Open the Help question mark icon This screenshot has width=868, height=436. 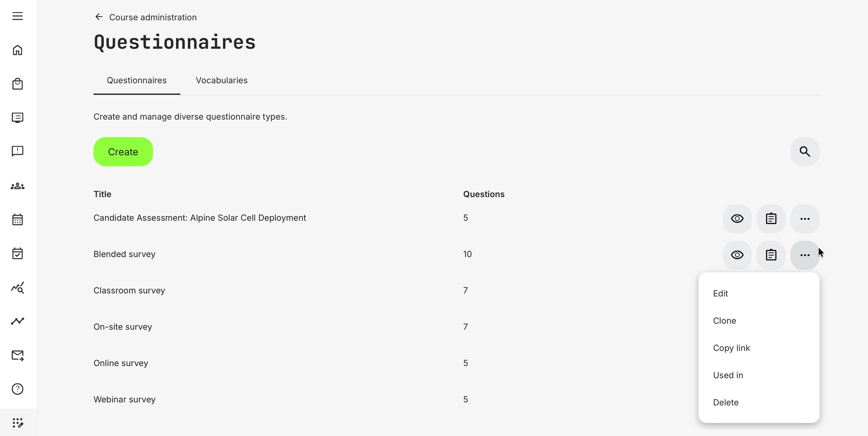coord(18,389)
